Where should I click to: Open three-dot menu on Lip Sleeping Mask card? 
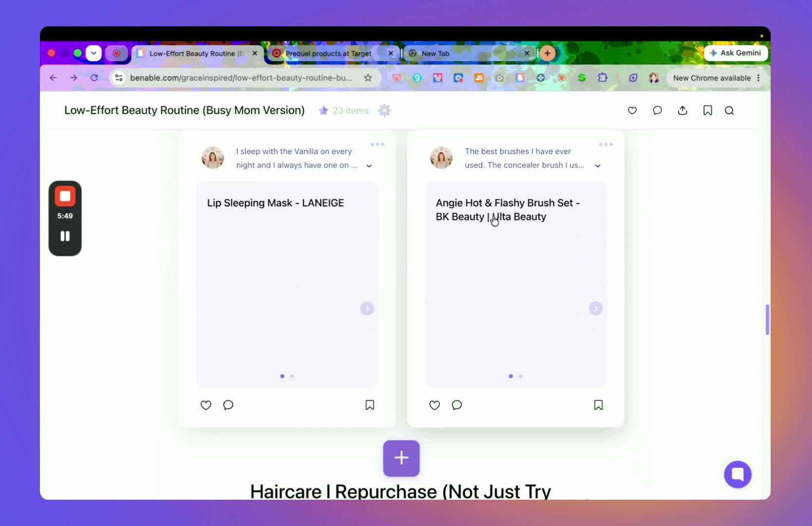(x=377, y=144)
